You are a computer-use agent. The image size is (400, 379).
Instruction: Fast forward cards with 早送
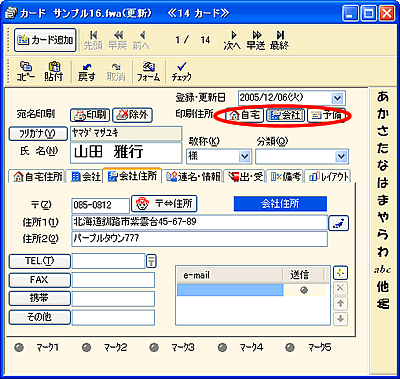256,40
